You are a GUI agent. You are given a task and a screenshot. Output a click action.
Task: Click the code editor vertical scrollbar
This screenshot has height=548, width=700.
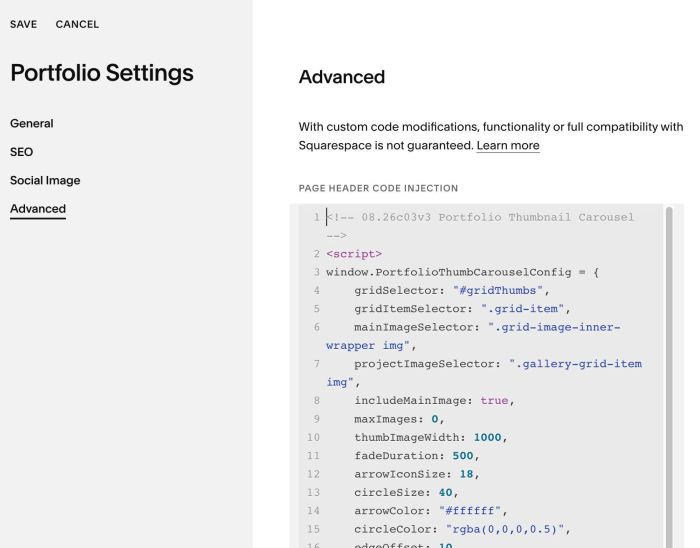click(x=669, y=377)
